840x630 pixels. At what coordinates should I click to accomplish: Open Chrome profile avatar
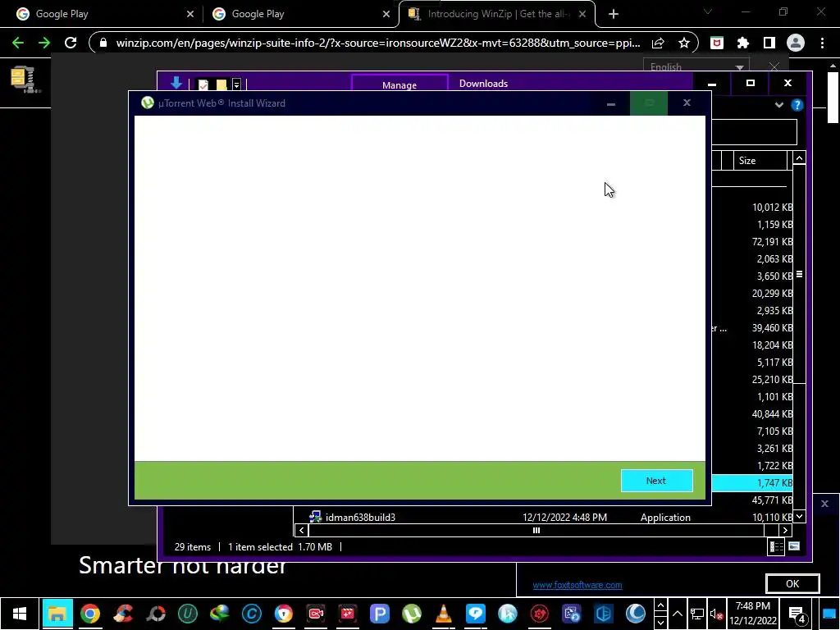(796, 43)
